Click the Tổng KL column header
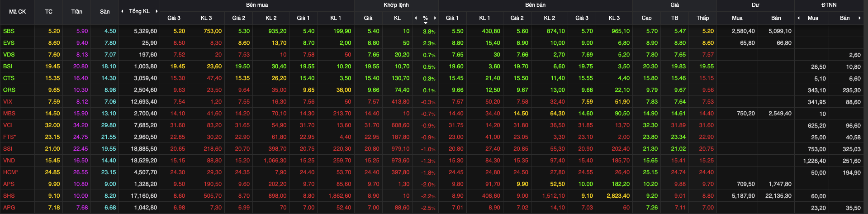 point(139,11)
